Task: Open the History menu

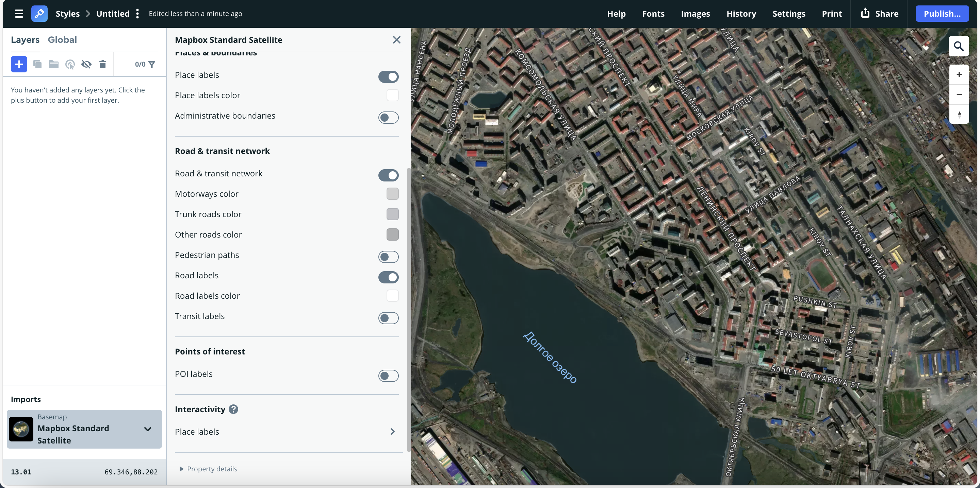Action: click(x=741, y=13)
